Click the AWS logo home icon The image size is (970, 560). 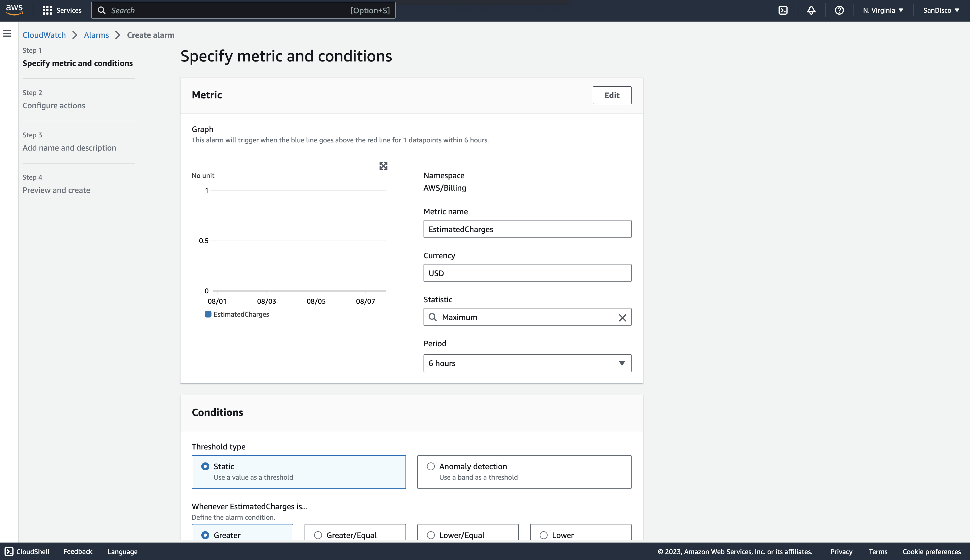pyautogui.click(x=14, y=10)
